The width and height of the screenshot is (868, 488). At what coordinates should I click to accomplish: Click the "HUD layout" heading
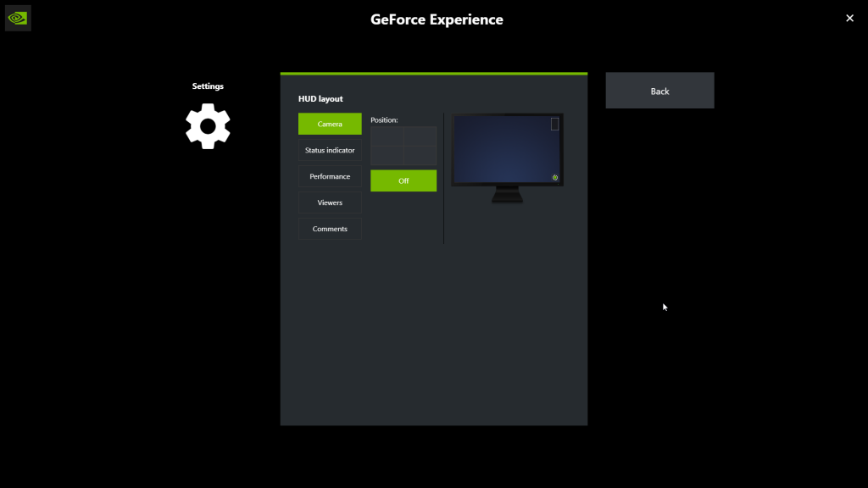click(x=320, y=99)
